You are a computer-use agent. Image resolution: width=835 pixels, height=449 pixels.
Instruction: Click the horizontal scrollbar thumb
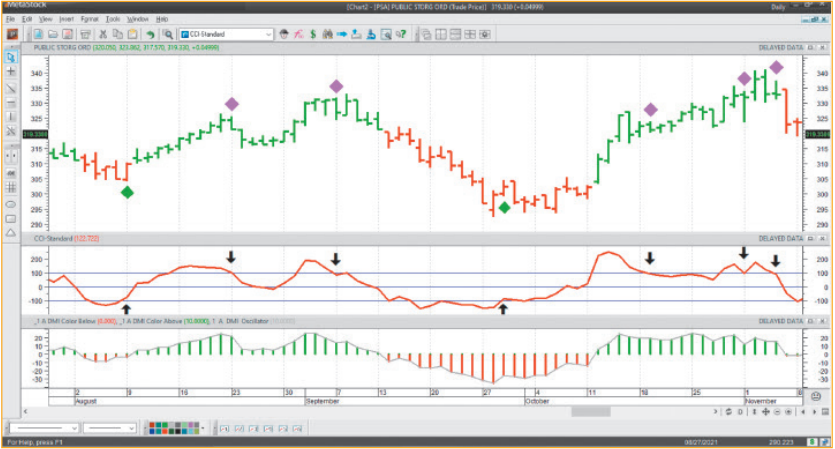tap(591, 412)
